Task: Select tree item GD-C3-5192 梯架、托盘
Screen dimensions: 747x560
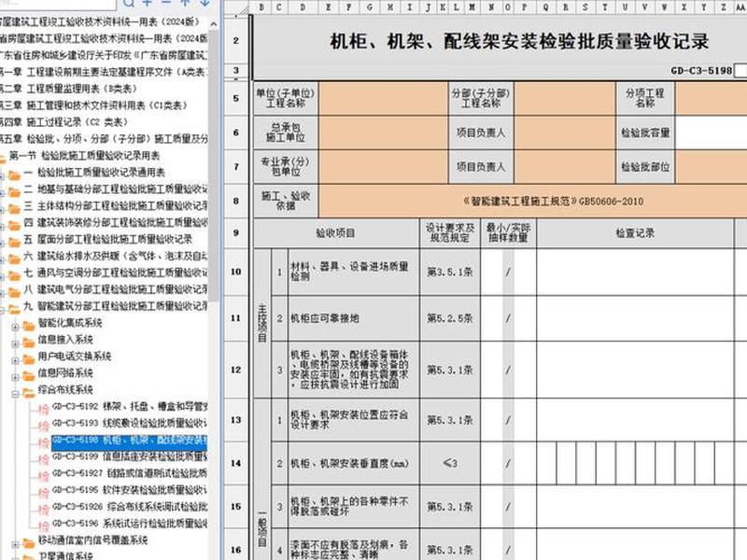Action: coord(130,406)
